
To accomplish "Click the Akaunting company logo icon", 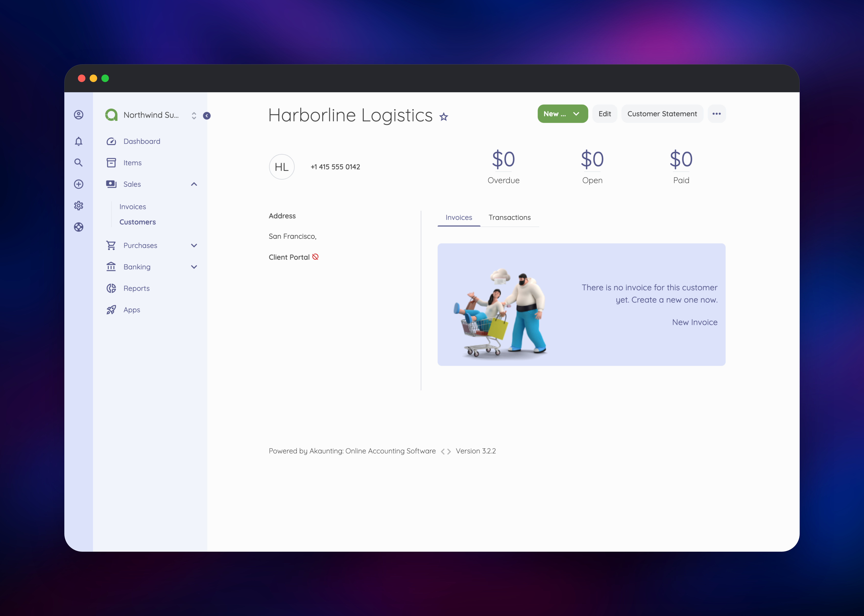I will point(111,115).
